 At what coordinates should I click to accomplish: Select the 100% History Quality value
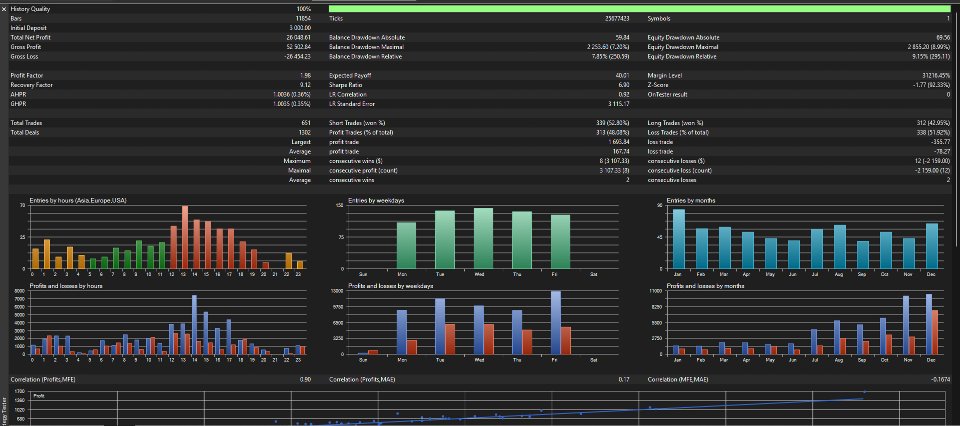point(304,9)
